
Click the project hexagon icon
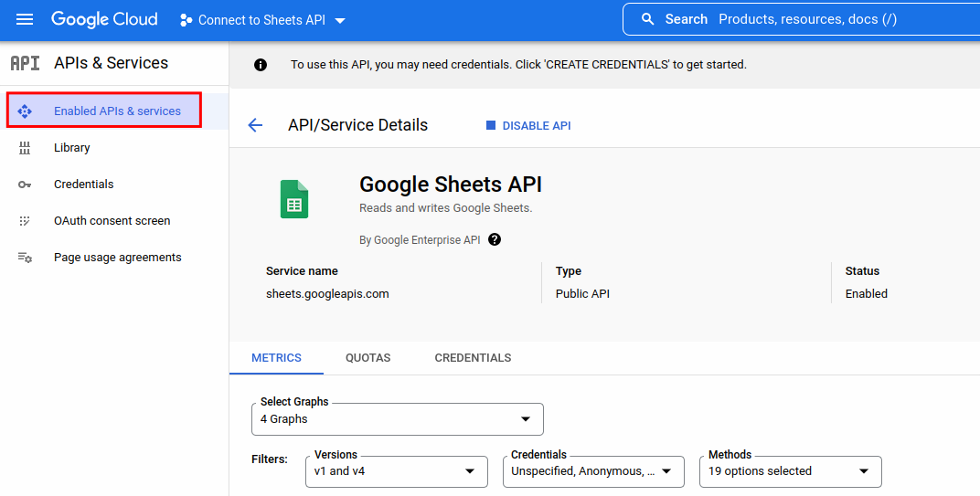pos(186,20)
